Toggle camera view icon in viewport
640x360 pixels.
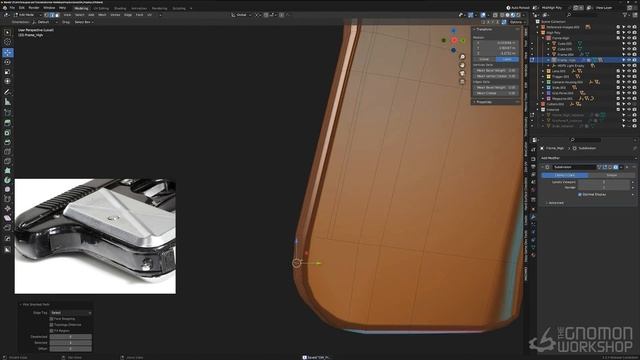pyautogui.click(x=462, y=73)
